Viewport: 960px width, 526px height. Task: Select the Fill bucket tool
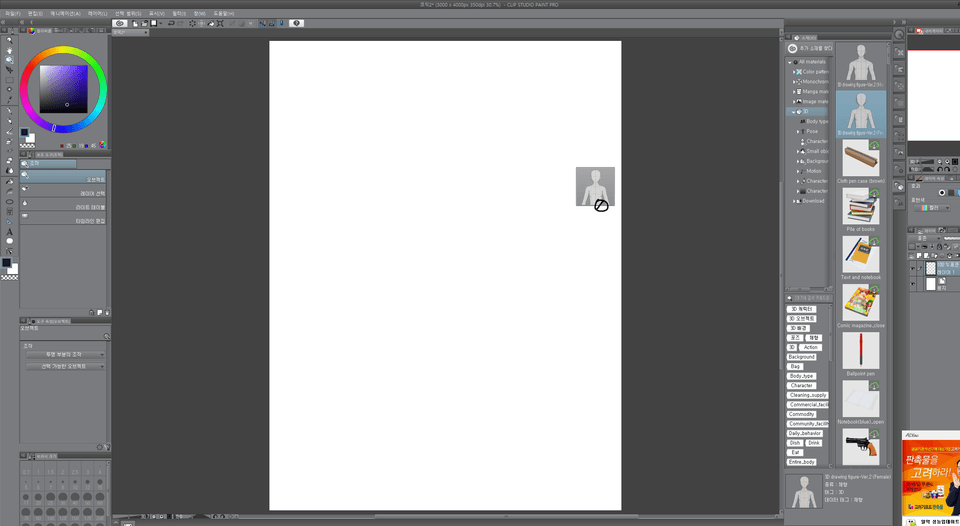coord(9,181)
